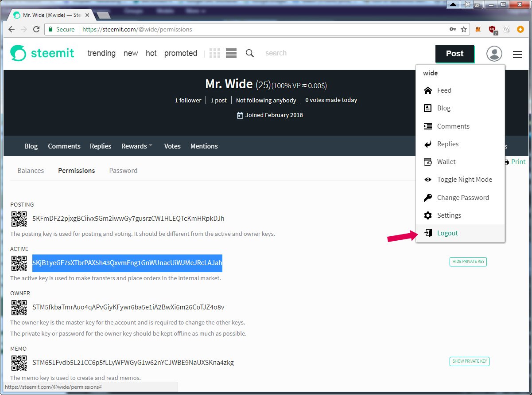Viewport: 532px width, 395px height.
Task: Open the MetaMask fox extension
Action: [478, 29]
